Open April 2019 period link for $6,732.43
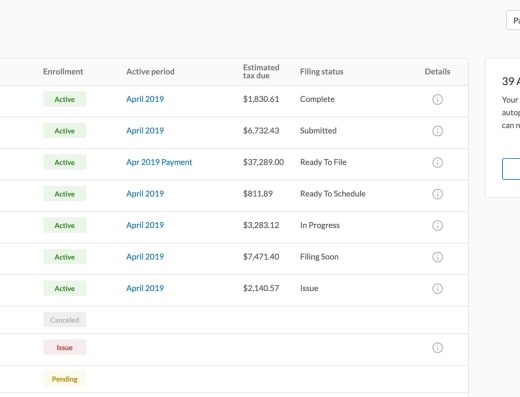 click(145, 131)
